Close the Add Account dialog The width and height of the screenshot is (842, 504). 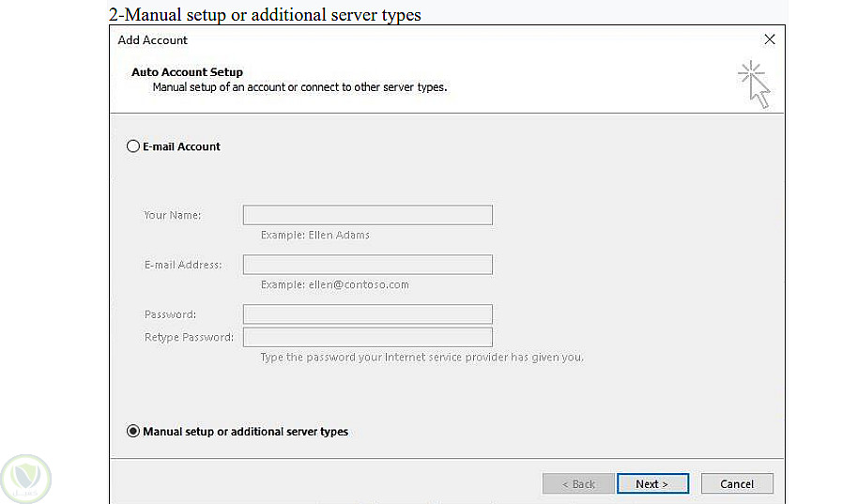(770, 39)
